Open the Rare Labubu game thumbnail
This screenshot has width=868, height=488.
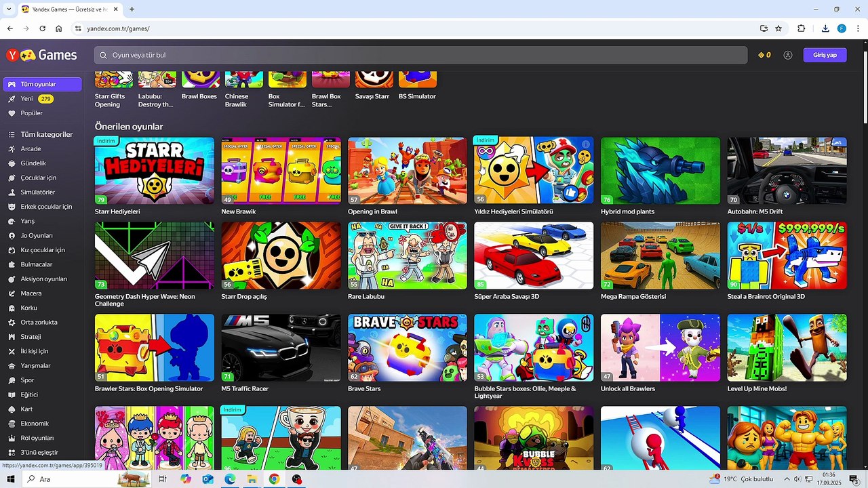tap(408, 256)
